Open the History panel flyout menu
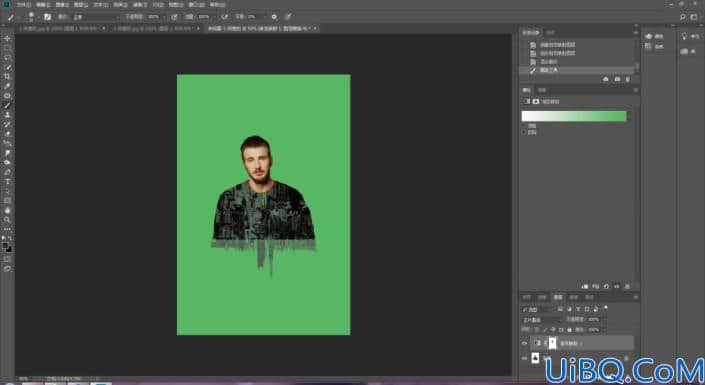 tap(635, 32)
